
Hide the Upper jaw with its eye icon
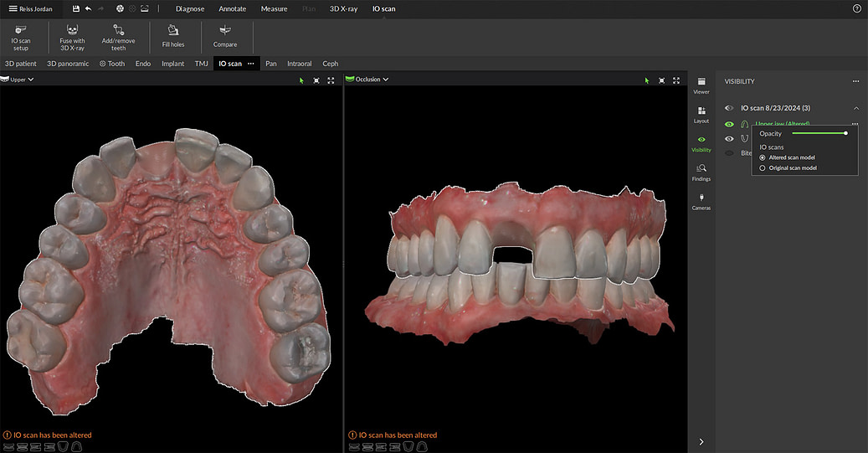(x=729, y=124)
